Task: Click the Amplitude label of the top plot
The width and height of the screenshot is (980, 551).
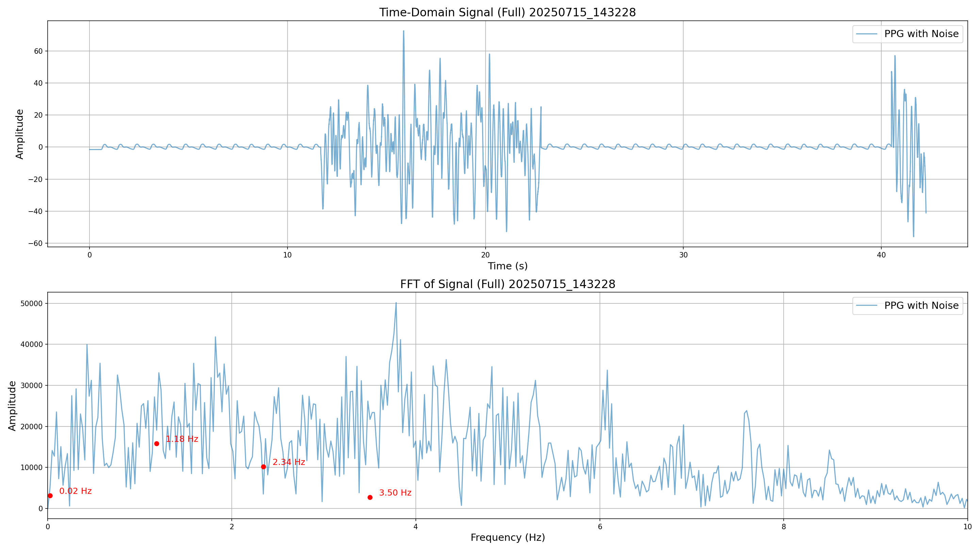Action: [x=20, y=134]
